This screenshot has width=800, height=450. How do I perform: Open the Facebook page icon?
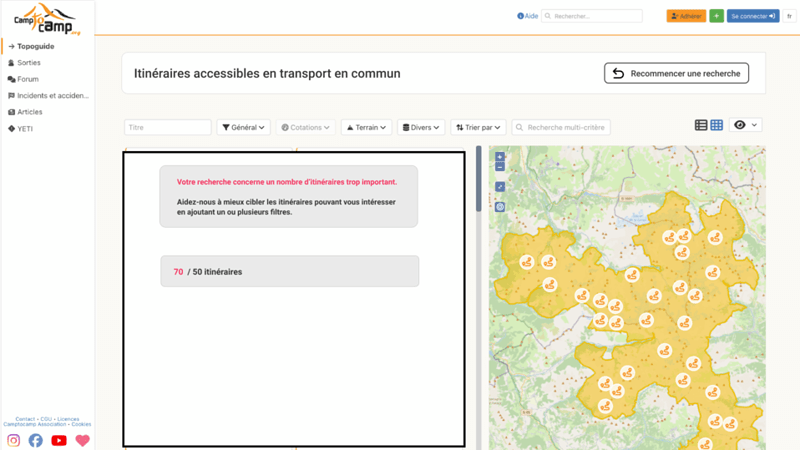coord(36,440)
